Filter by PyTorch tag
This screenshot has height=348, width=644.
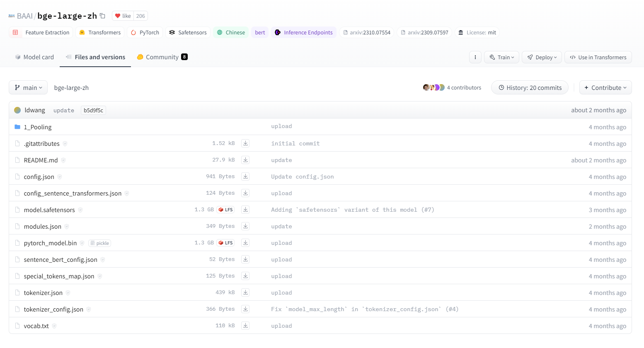145,32
